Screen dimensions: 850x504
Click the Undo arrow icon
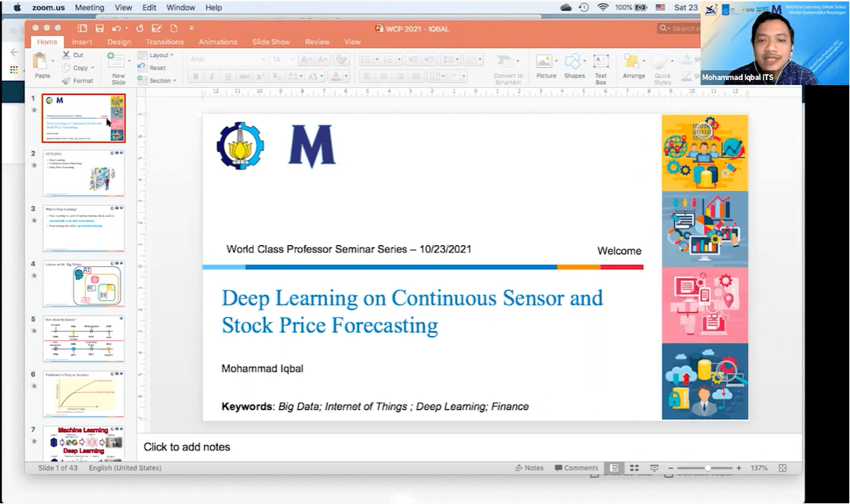coord(117,28)
